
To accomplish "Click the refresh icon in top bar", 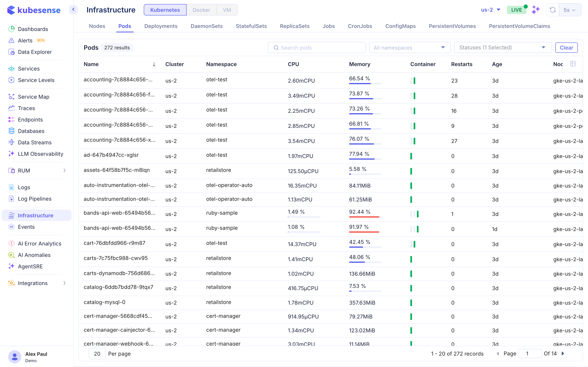I will point(552,10).
